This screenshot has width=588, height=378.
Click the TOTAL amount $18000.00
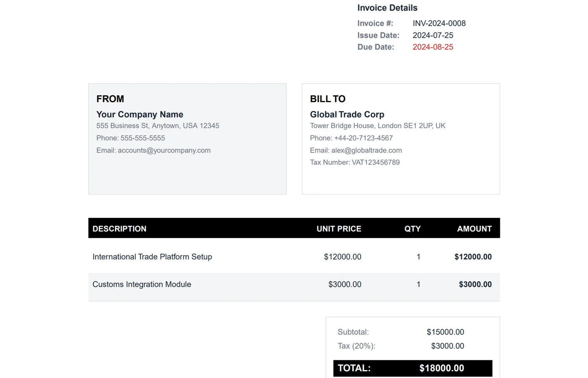(x=441, y=368)
